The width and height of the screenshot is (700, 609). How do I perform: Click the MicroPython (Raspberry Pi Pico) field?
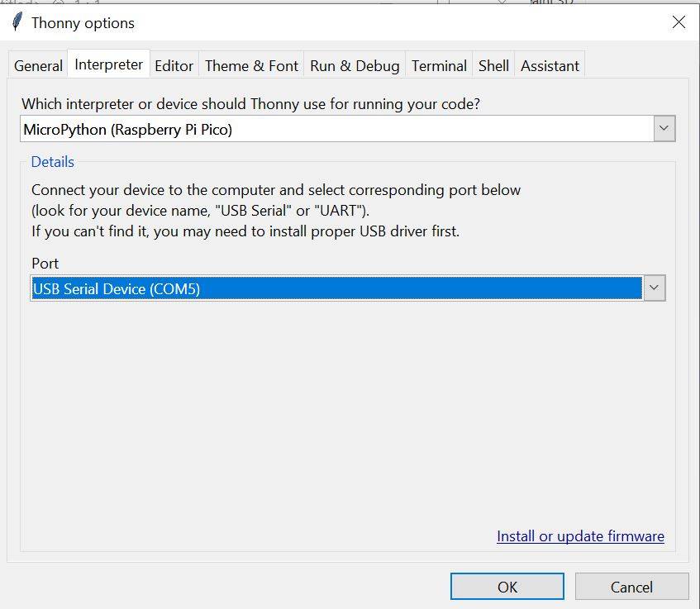pyautogui.click(x=336, y=129)
